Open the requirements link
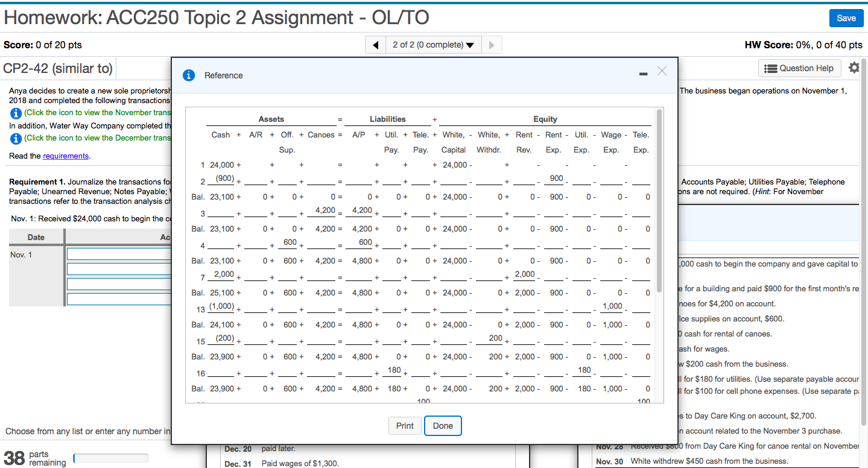 (x=65, y=156)
